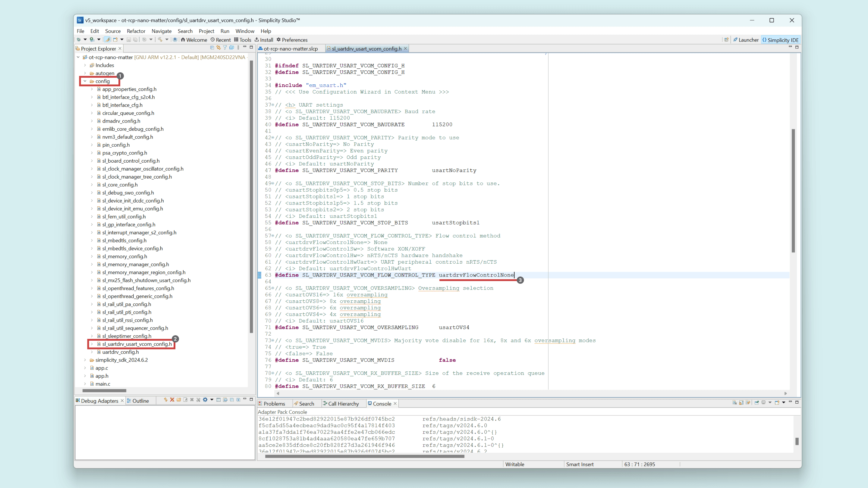Collapse the folded comment at line 57
Screen dimensions: 868x488
click(x=273, y=236)
